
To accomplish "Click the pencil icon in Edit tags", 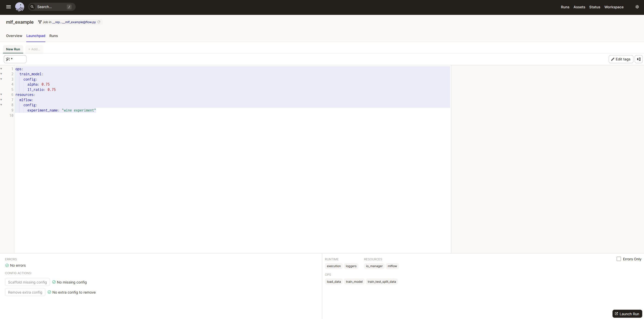I will coord(613,59).
